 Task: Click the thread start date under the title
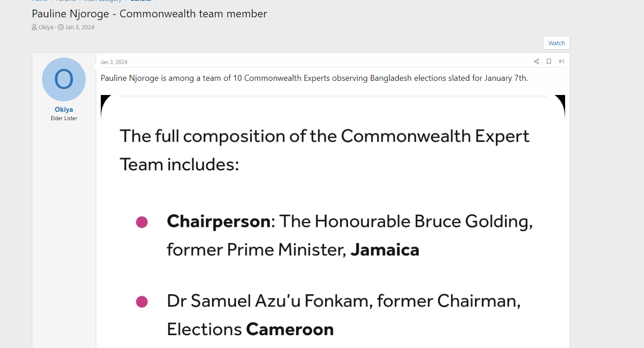(x=80, y=27)
